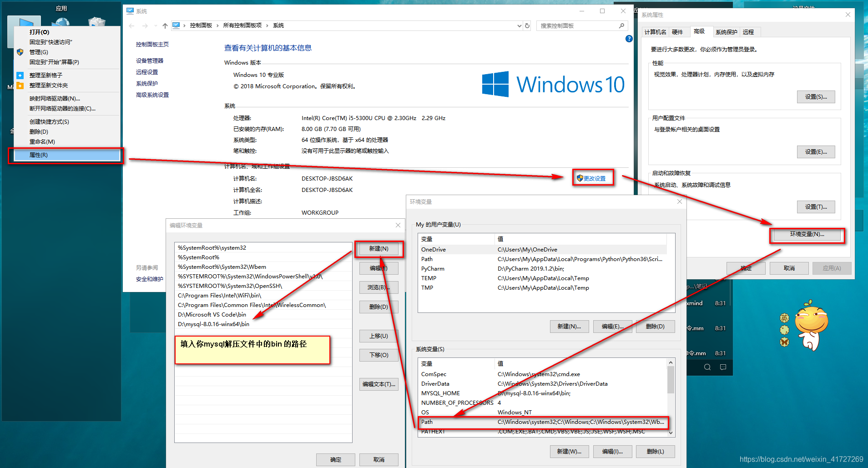Select 删除(D) in context menu

pyautogui.click(x=67, y=132)
